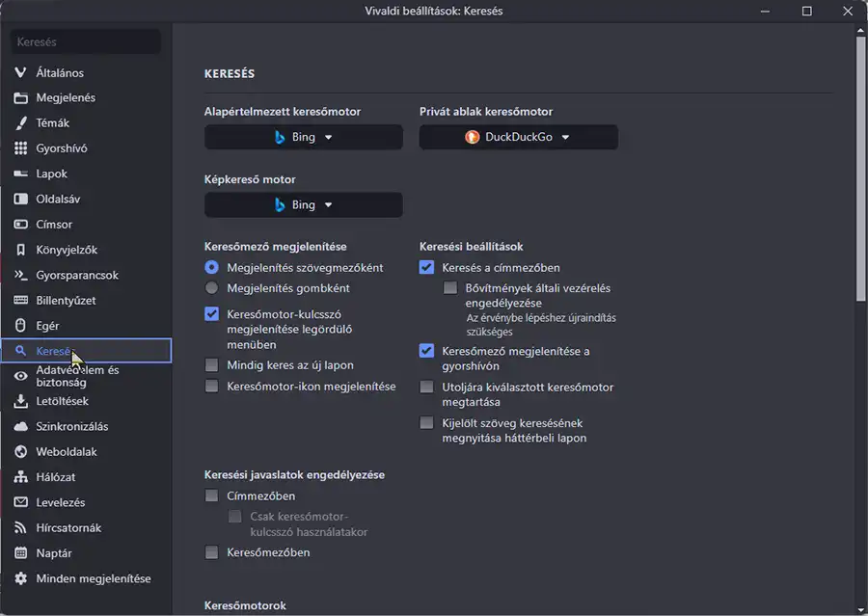This screenshot has width=868, height=616.
Task: Open the Általános settings section
Action: [x=60, y=73]
